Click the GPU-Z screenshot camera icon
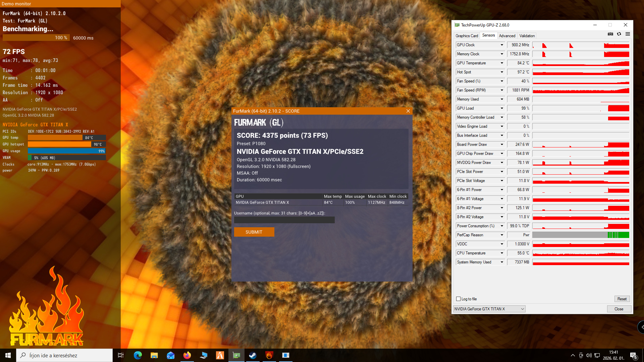This screenshot has width=644, height=362. pyautogui.click(x=610, y=34)
